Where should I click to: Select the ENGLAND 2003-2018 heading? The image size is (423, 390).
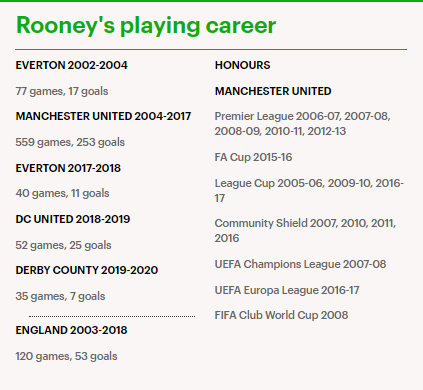(71, 330)
